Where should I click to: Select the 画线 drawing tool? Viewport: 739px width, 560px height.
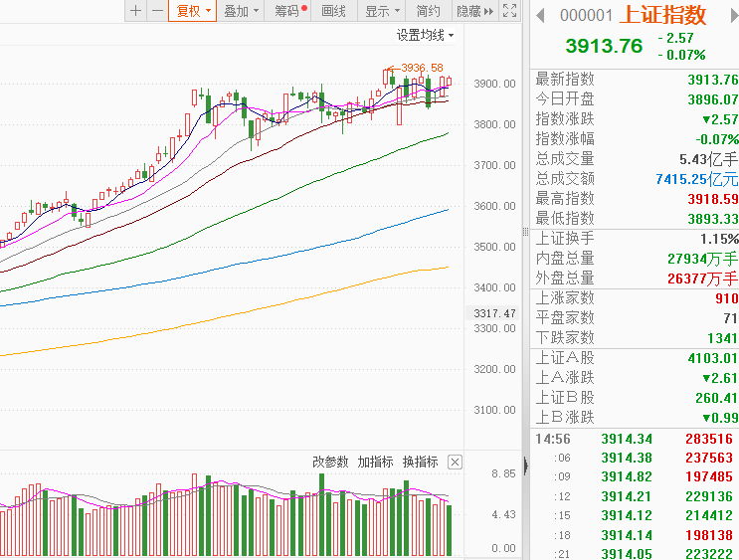[x=333, y=11]
